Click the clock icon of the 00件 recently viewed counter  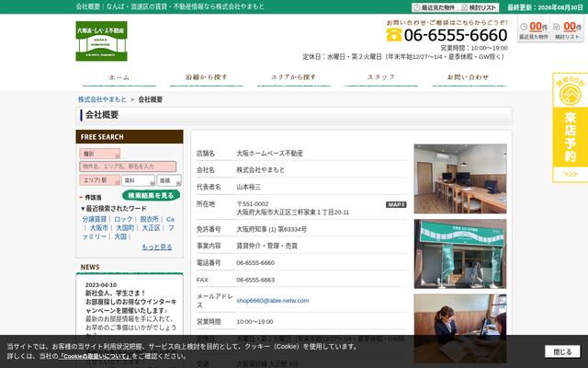(524, 27)
